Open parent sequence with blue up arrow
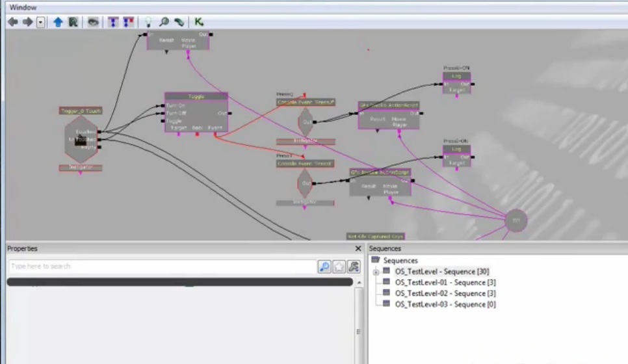Image resolution: width=628 pixels, height=364 pixels. pyautogui.click(x=58, y=22)
